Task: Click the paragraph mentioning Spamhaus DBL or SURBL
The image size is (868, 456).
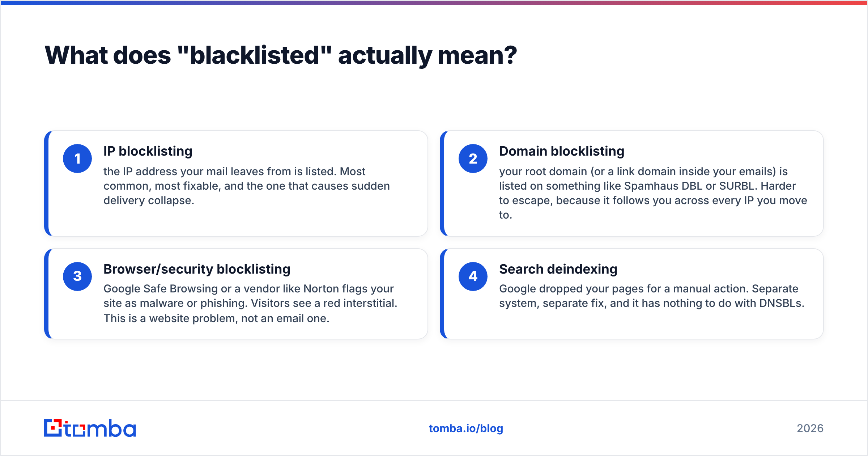Action: click(x=653, y=193)
